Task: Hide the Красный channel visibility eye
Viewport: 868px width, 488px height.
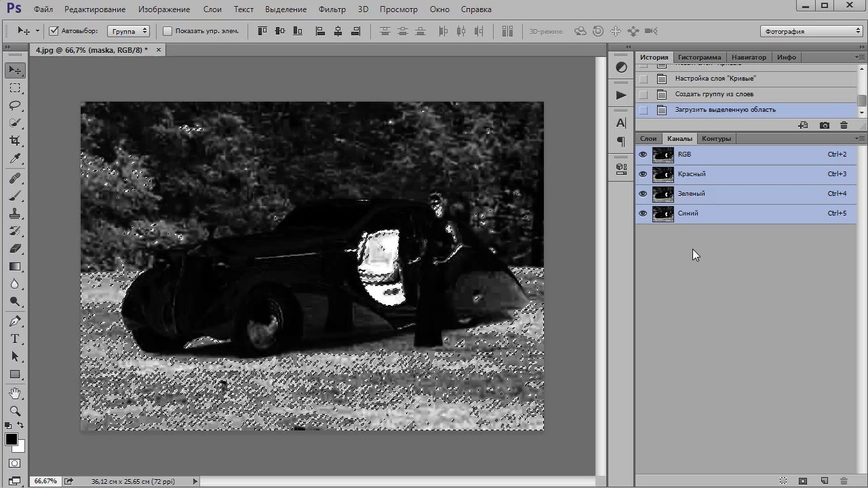Action: pyautogui.click(x=643, y=174)
